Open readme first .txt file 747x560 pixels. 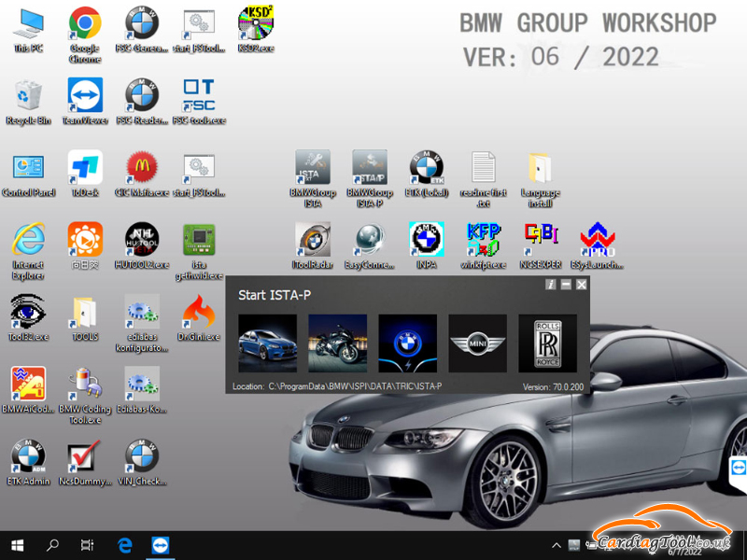[483, 179]
